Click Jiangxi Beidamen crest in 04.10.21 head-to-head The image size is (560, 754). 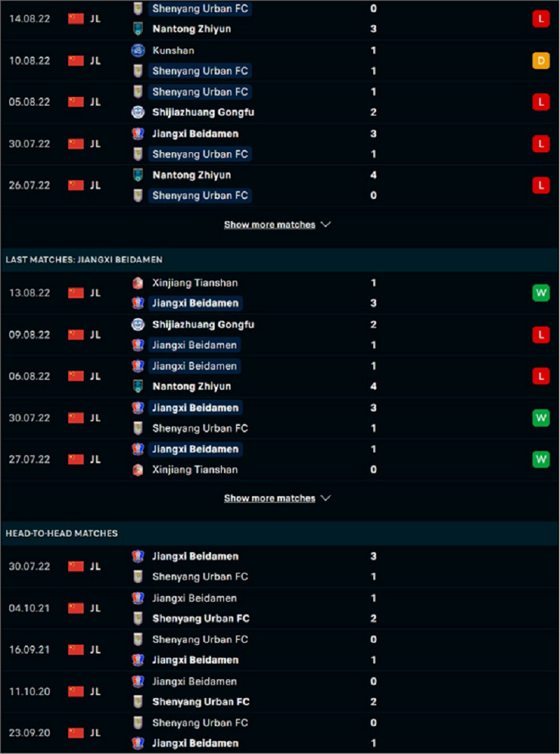click(x=138, y=598)
